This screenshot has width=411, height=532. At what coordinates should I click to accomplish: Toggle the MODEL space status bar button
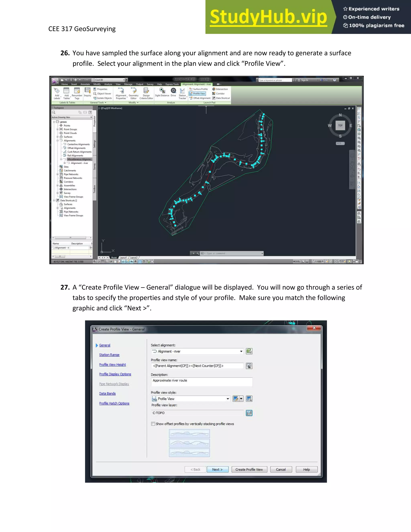point(297,262)
